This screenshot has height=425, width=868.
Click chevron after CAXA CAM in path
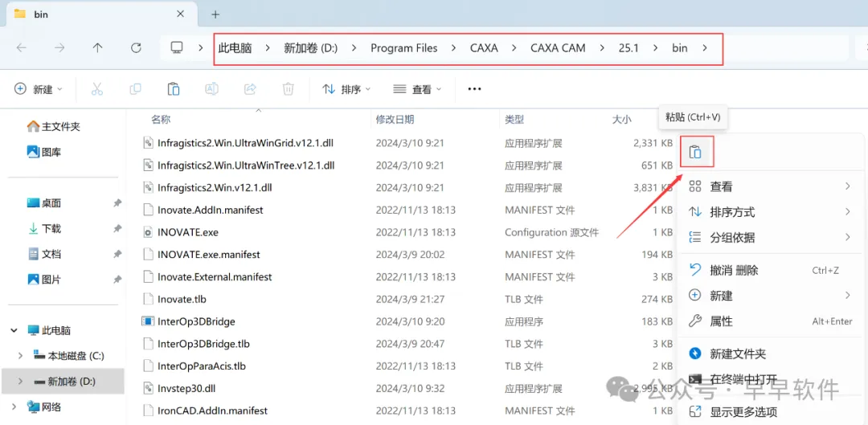(x=602, y=48)
